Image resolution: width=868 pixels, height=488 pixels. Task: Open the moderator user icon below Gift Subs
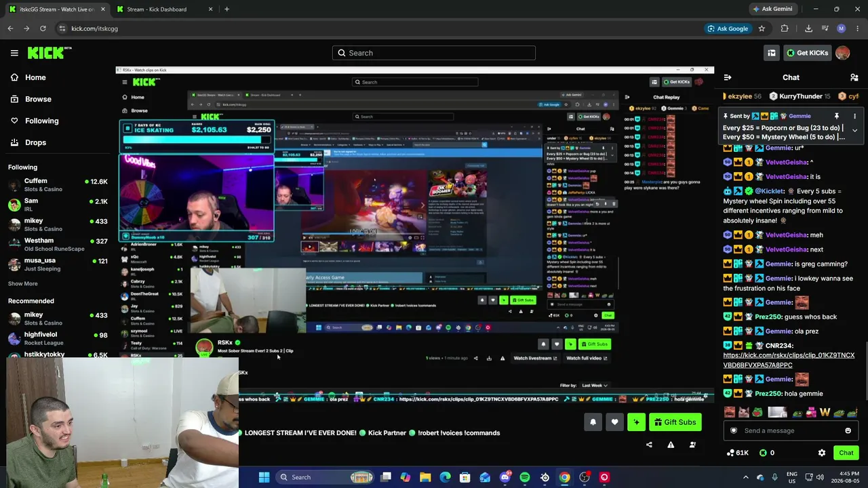(x=692, y=445)
